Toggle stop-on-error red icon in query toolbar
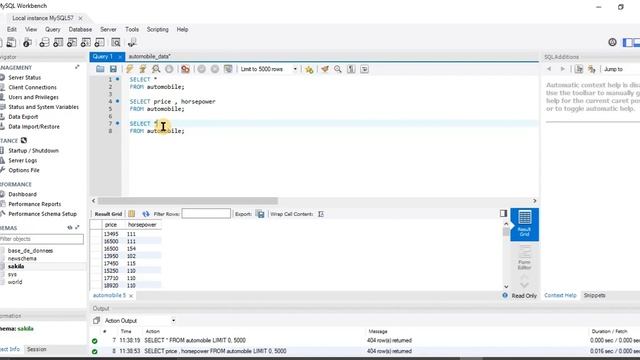Screen dimensions: 640x360 coord(185,69)
